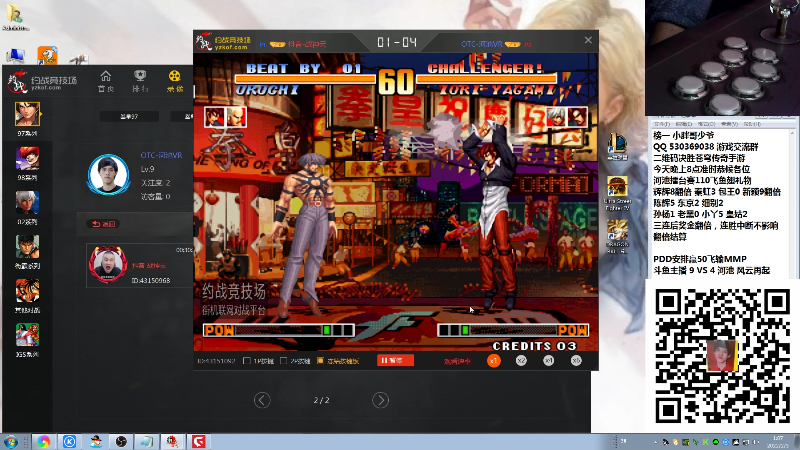Open Windows Start button
800x450 pixels.
click(10, 441)
